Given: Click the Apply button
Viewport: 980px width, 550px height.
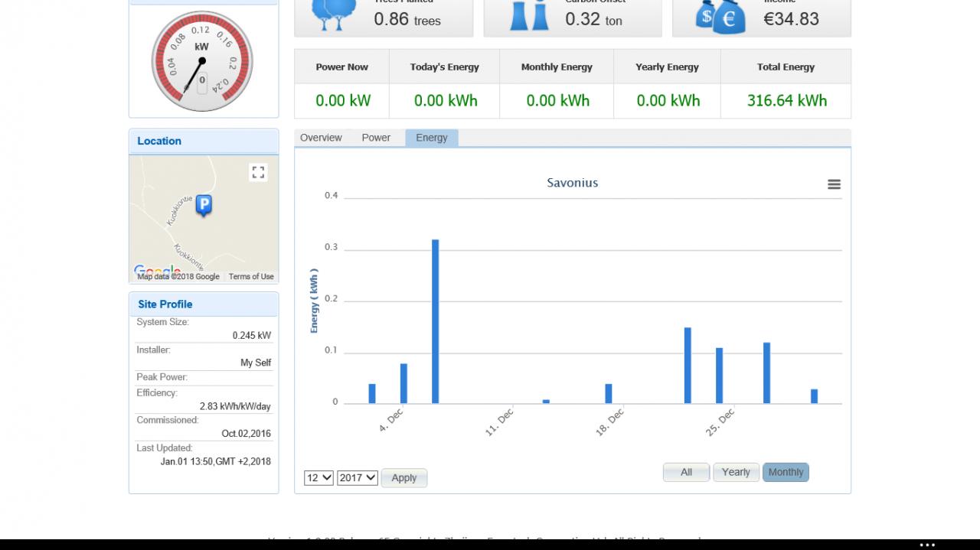Looking at the screenshot, I should click(x=404, y=478).
